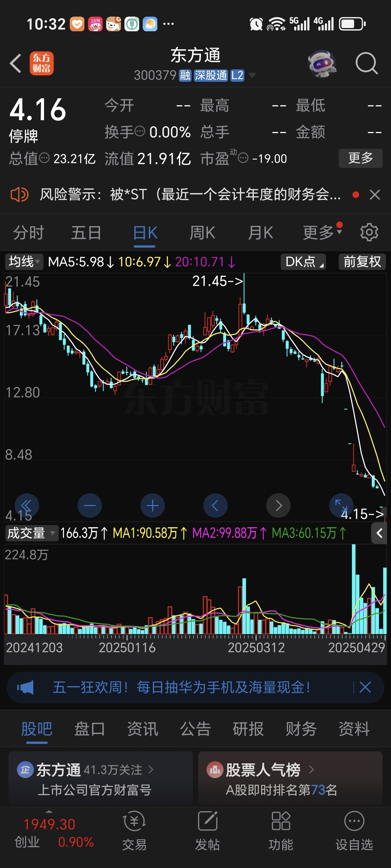Screen dimensions: 391x868
Task: Select the 日K chart tab
Action: point(145,233)
